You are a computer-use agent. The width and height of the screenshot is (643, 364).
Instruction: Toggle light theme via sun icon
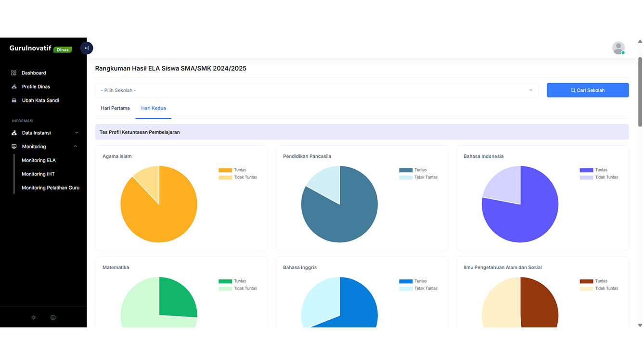pos(34,317)
